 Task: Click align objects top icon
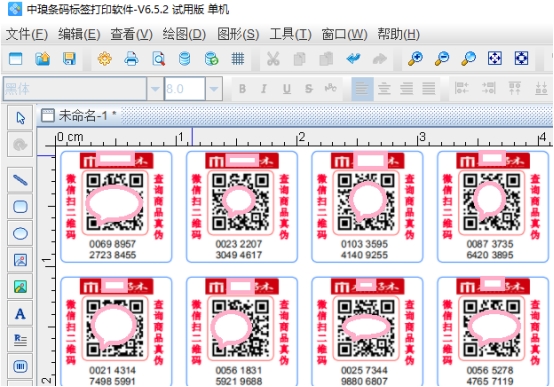[x=515, y=88]
